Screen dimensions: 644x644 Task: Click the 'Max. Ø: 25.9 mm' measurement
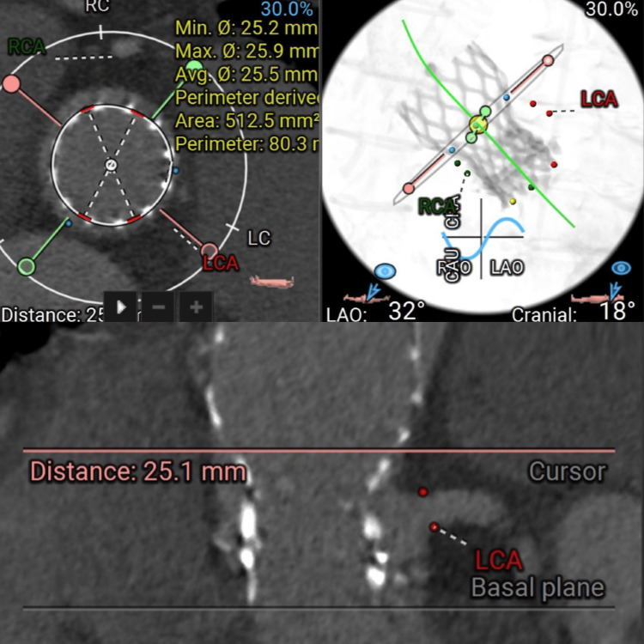(x=246, y=51)
